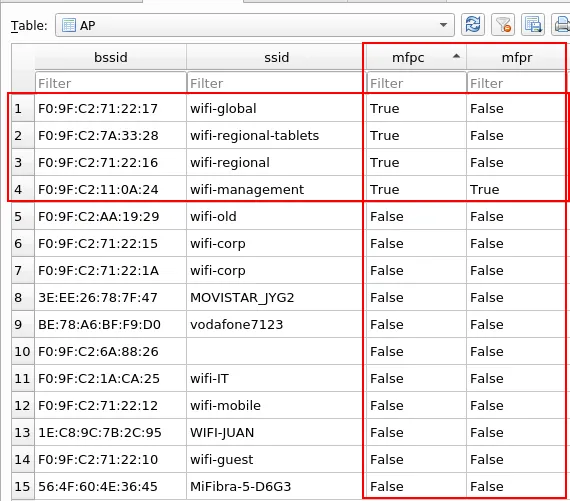570x501 pixels.
Task: Click the print icon in the toolbar
Action: (561, 25)
